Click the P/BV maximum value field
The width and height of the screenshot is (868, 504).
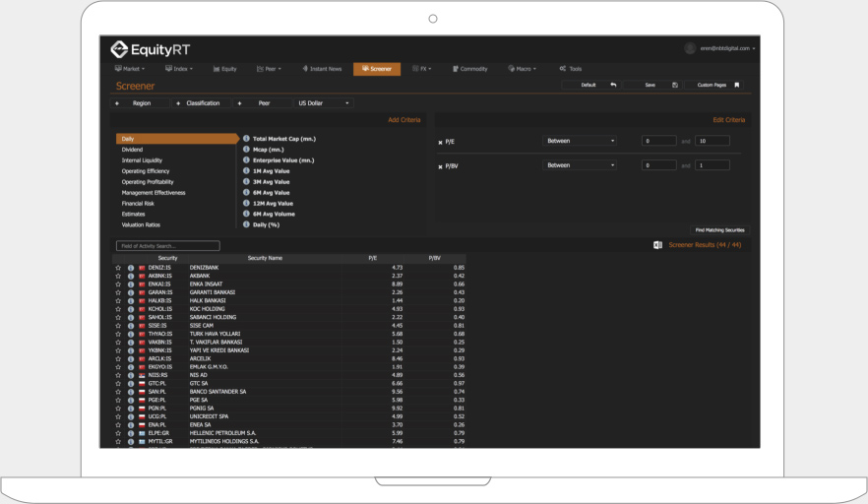[x=712, y=165]
